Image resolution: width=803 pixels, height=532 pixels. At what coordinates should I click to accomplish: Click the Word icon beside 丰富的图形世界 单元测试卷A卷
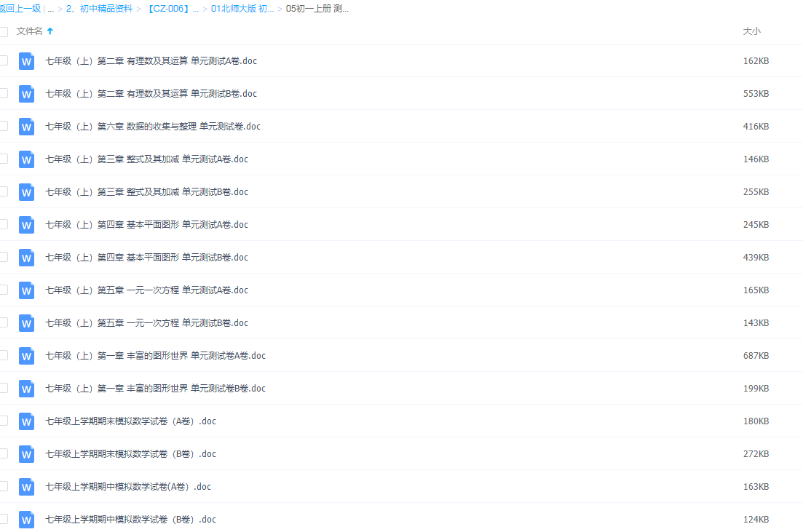[x=26, y=355]
